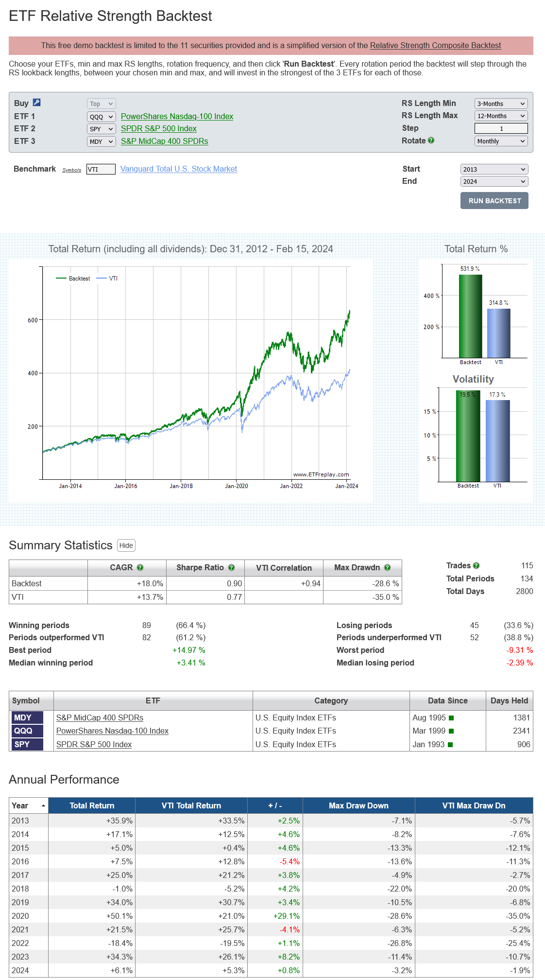The image size is (545, 980).
Task: Click the Days Held column header
Action: (509, 701)
